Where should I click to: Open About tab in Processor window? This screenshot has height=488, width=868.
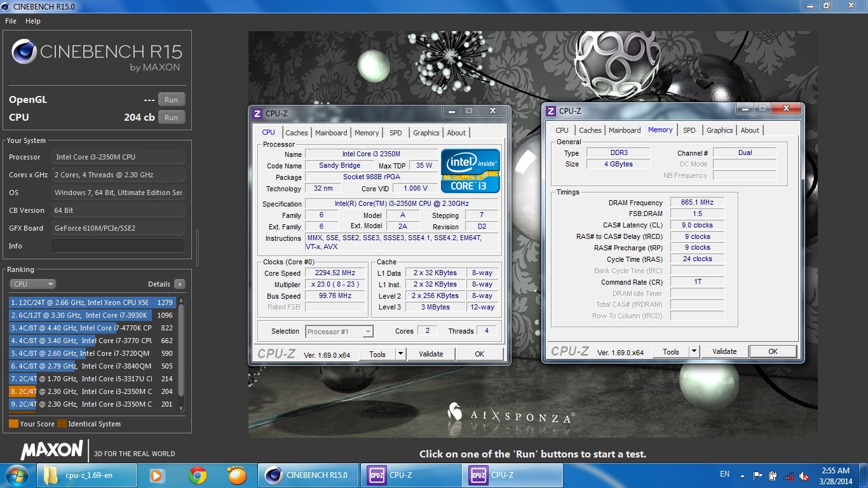[x=456, y=133]
